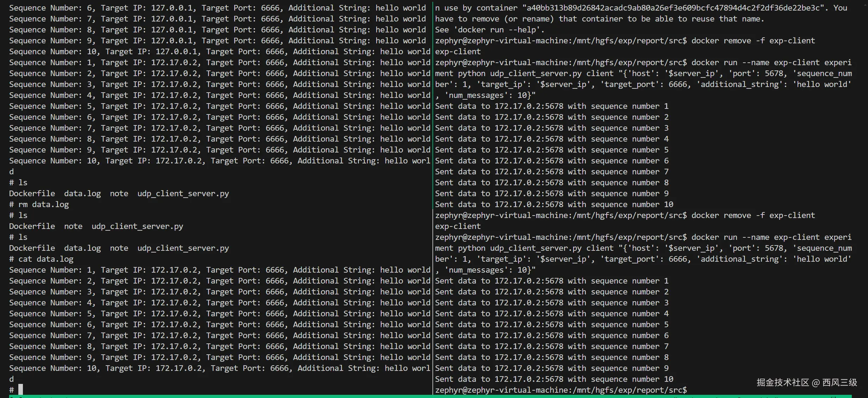Click the first 'Sent data ... sequence number 10' line
868x398 pixels.
click(x=554, y=204)
